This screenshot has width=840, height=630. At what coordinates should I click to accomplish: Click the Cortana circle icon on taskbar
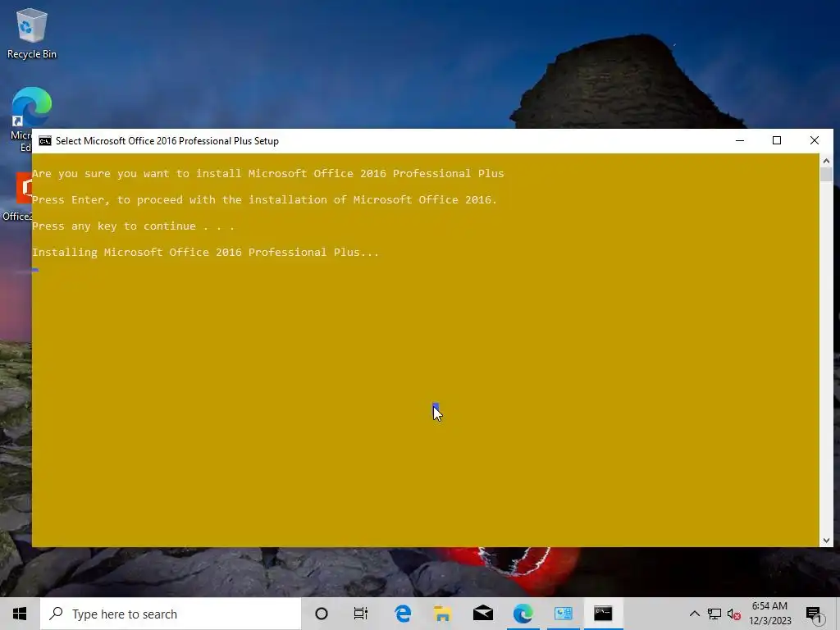point(322,614)
